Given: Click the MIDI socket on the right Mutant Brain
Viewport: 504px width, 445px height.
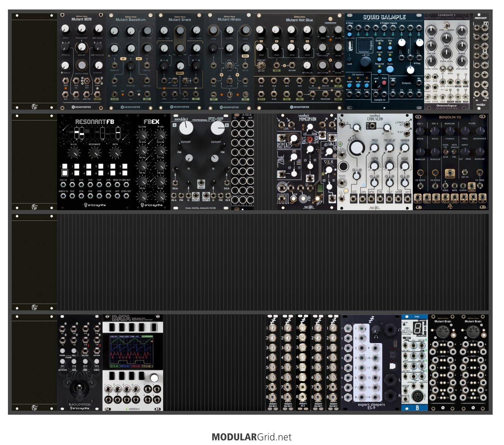Looking at the screenshot, I should 473,333.
